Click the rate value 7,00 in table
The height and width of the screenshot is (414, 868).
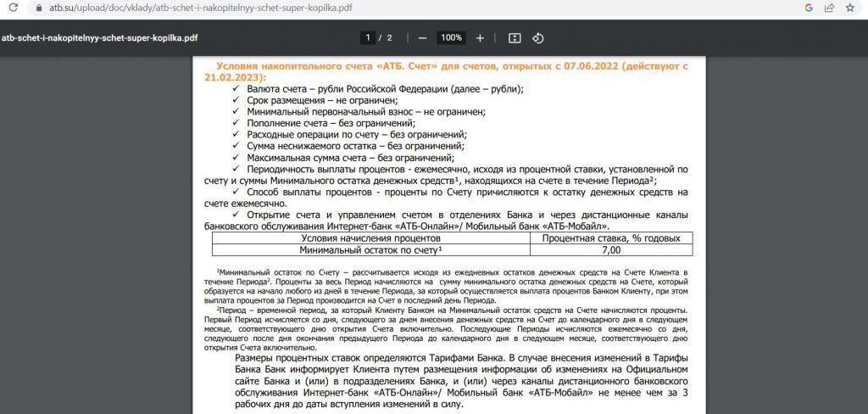(x=611, y=250)
